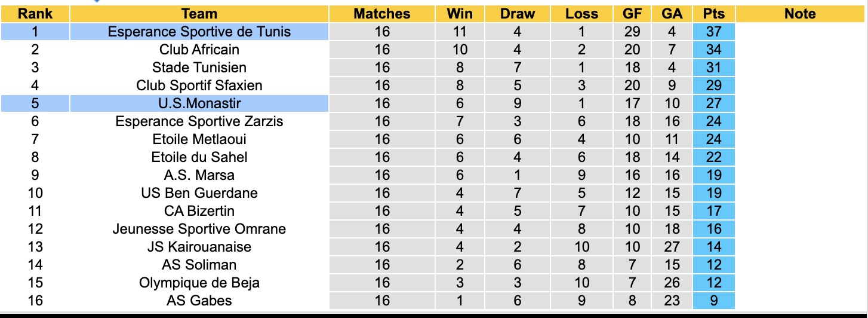Select the Stade Tunisien team name
Screen dimensions: 868x318
(x=199, y=68)
